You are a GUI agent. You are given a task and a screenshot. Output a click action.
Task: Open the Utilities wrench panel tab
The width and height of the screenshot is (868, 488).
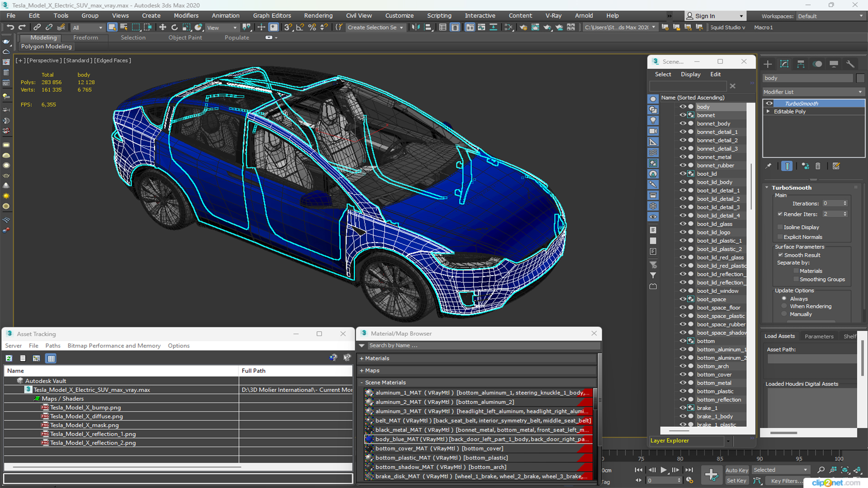tap(850, 64)
